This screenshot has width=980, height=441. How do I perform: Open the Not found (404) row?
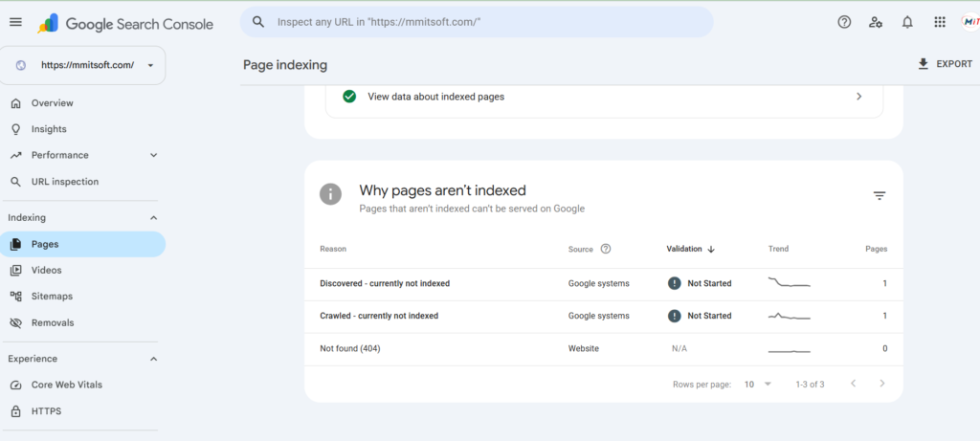pyautogui.click(x=604, y=348)
